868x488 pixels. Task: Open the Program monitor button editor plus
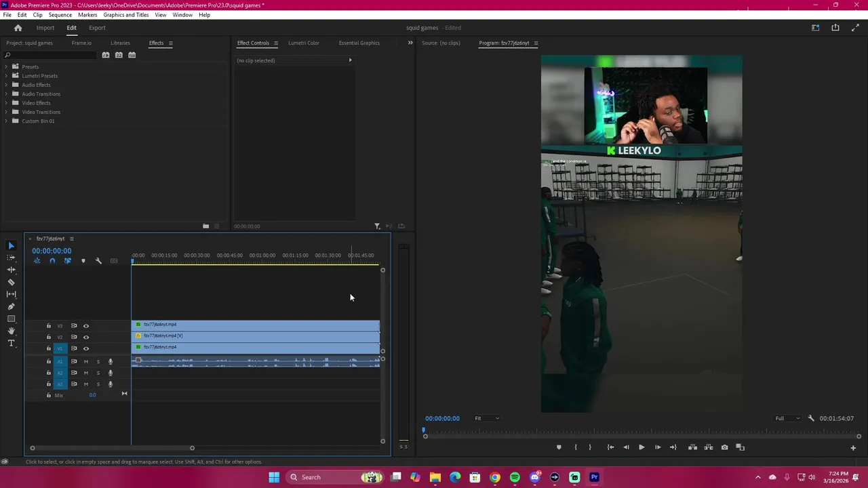click(x=853, y=447)
